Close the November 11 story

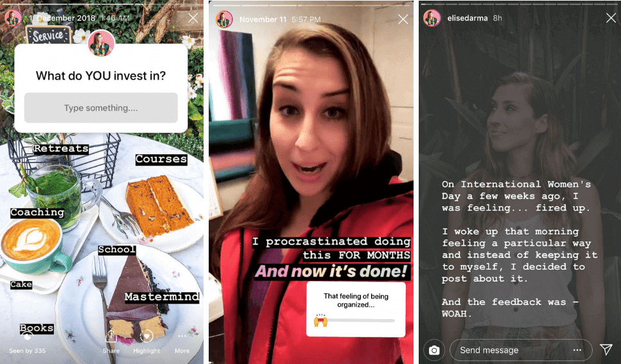(403, 19)
